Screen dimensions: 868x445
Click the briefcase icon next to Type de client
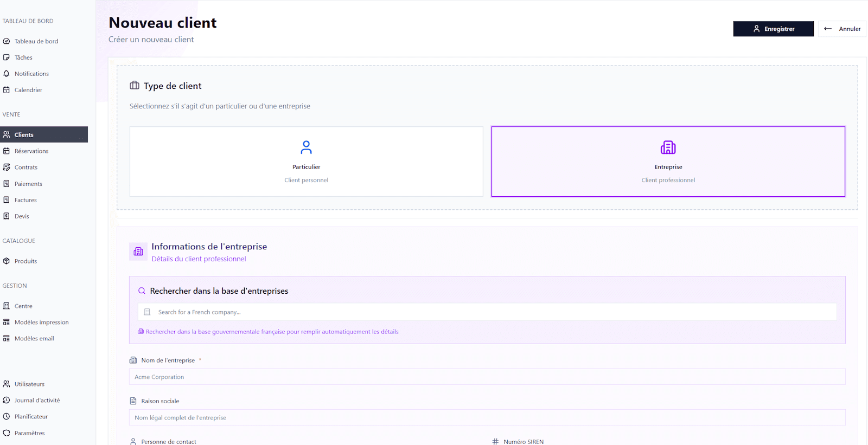coord(135,86)
